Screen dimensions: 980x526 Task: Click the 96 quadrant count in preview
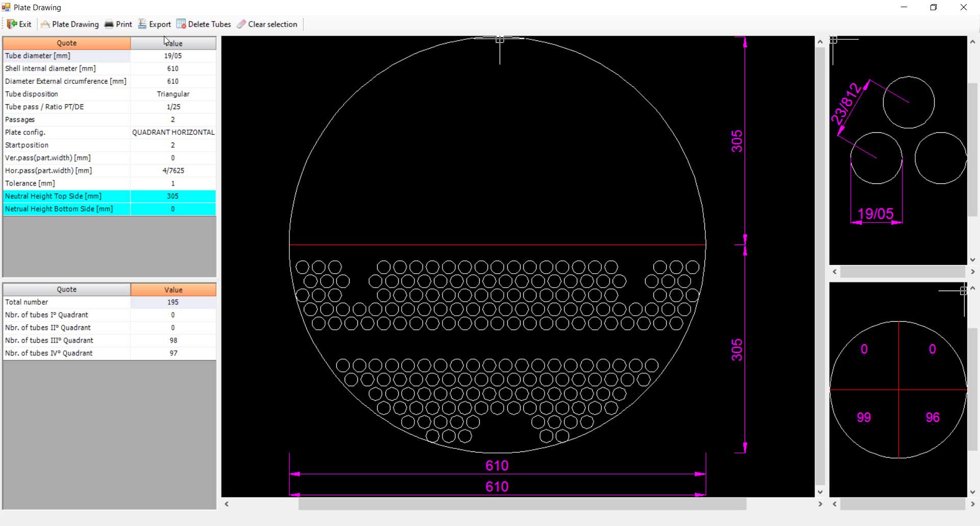933,417
